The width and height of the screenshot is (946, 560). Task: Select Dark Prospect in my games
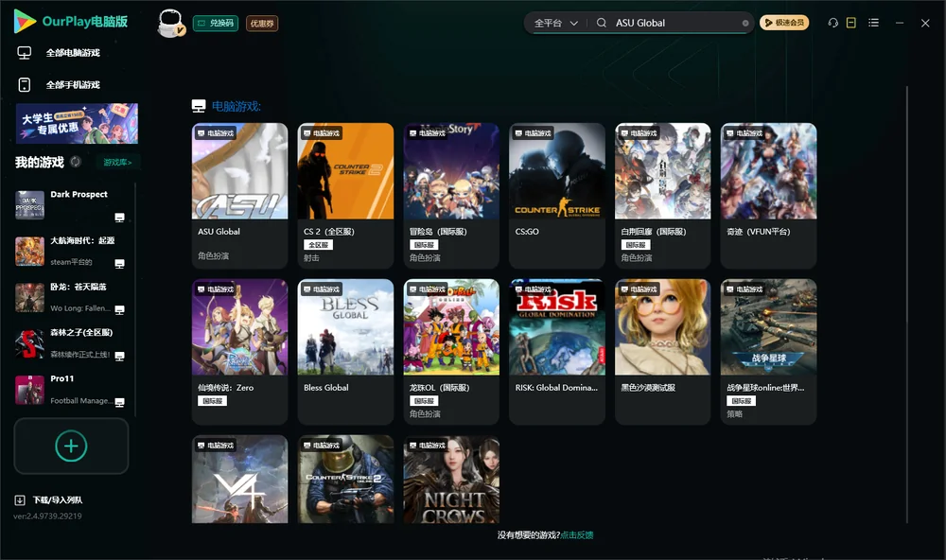coord(70,204)
